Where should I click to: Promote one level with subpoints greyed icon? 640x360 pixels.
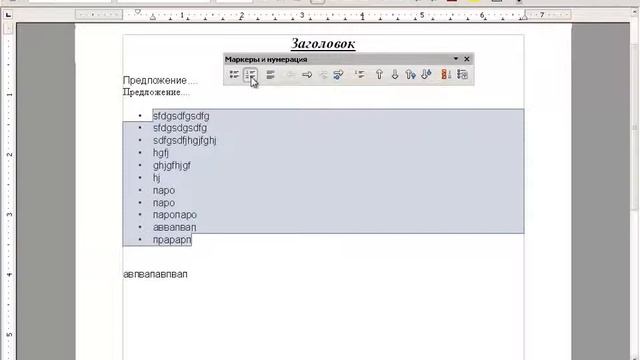click(323, 75)
